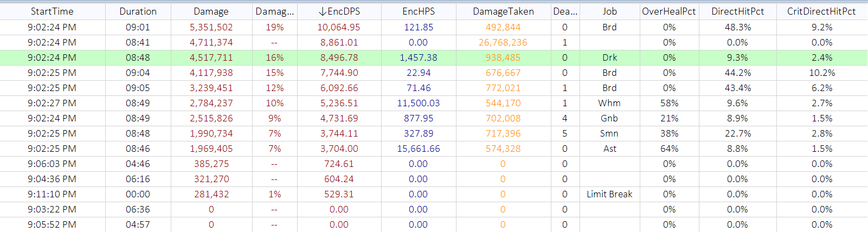This screenshot has height=232, width=868.
Task: Click the truncated Damag... column header
Action: 274,11
